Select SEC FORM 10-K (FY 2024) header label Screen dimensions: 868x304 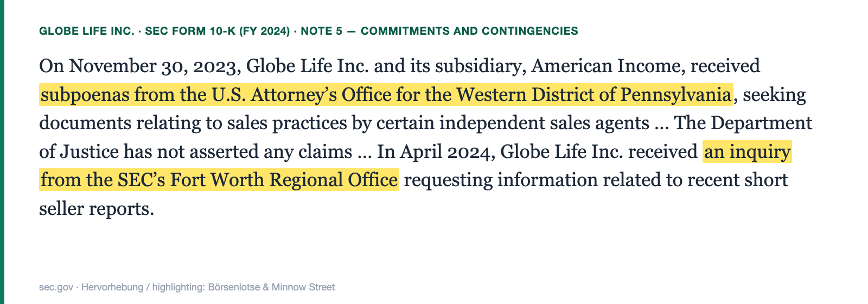(x=218, y=31)
